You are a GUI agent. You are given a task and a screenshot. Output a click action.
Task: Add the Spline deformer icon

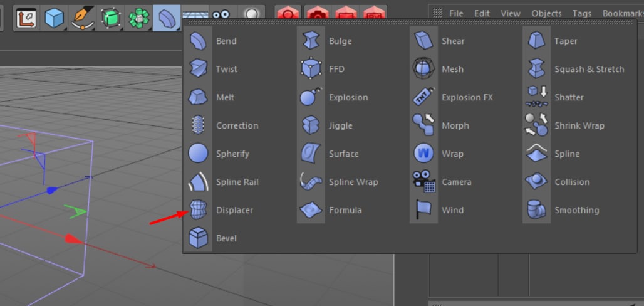(x=536, y=154)
